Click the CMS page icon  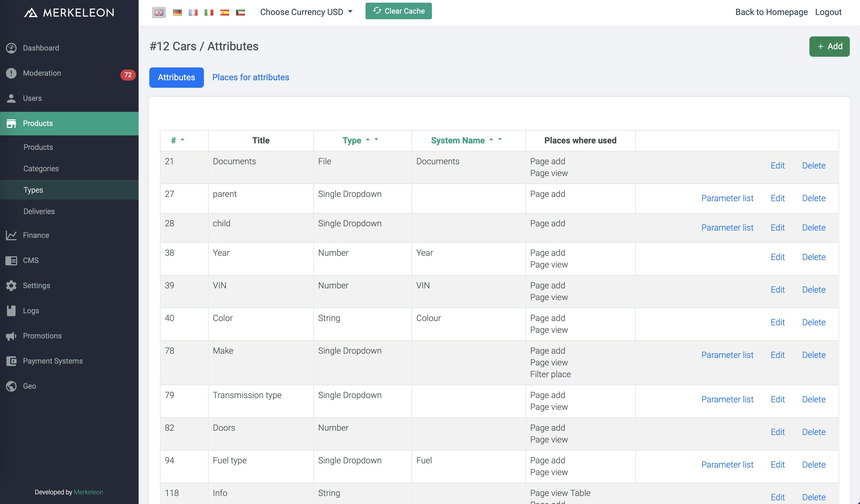coord(11,261)
